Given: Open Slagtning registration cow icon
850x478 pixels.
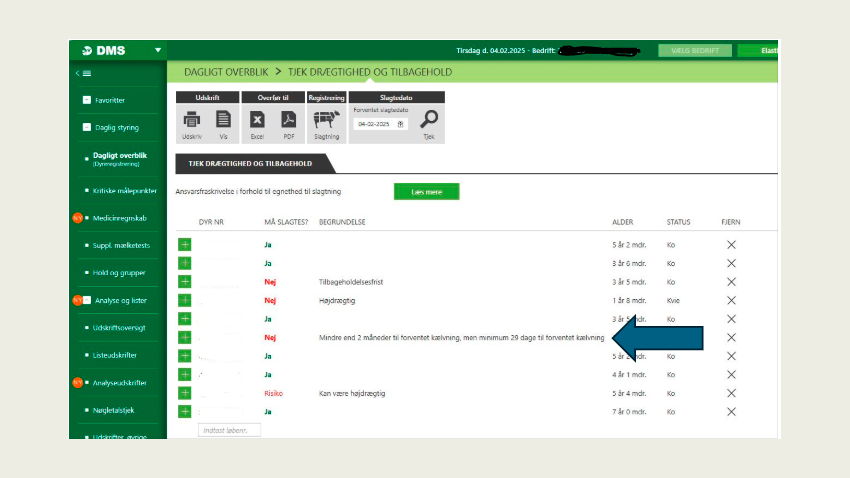Looking at the screenshot, I should coord(327,119).
